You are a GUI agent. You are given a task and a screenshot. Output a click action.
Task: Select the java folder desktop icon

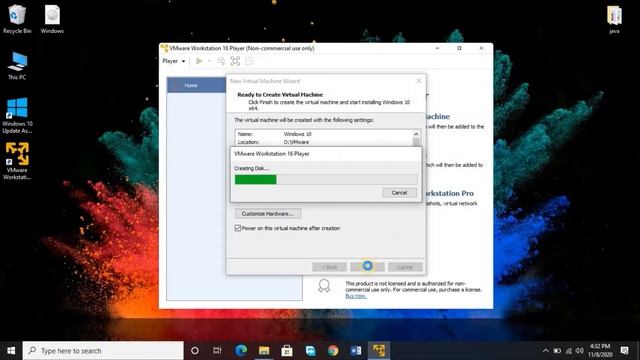pyautogui.click(x=614, y=20)
